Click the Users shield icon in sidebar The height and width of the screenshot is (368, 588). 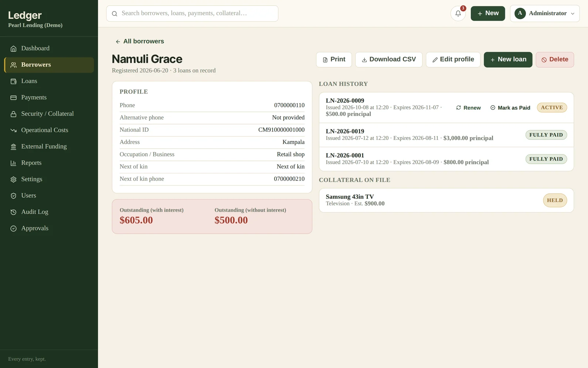14,196
